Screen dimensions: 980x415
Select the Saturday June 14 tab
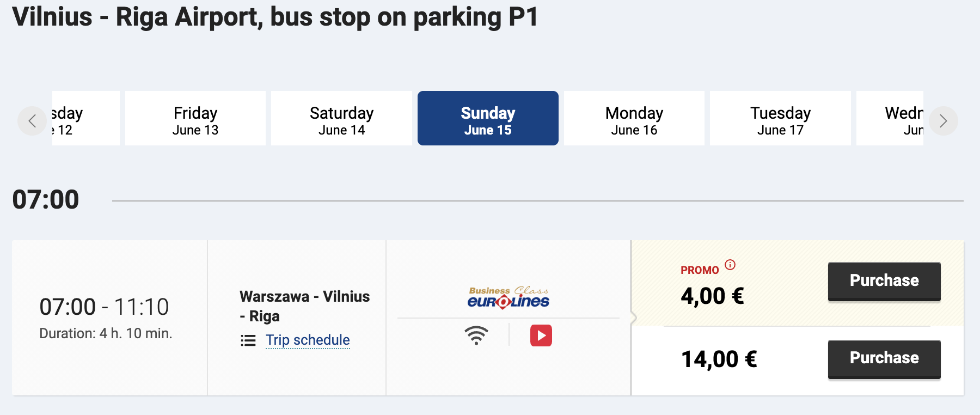point(341,118)
